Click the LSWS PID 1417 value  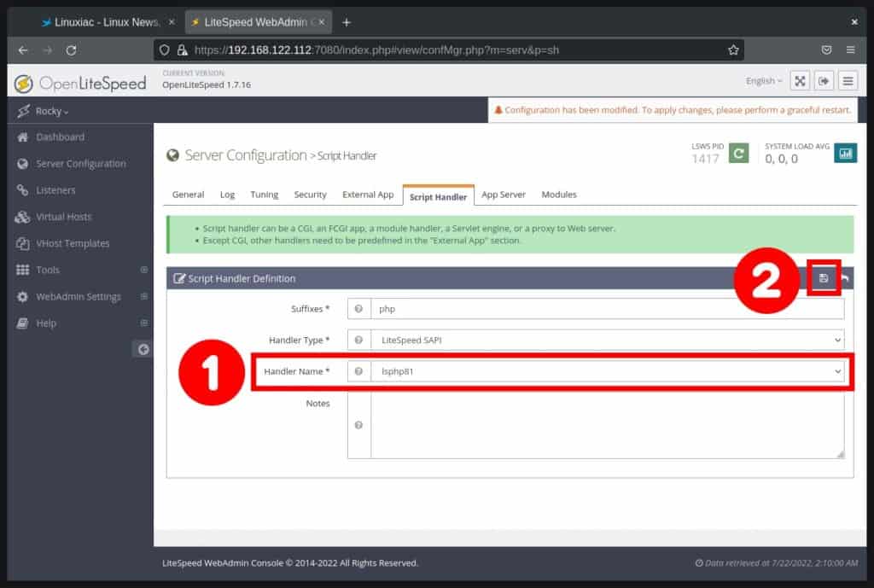pos(705,160)
